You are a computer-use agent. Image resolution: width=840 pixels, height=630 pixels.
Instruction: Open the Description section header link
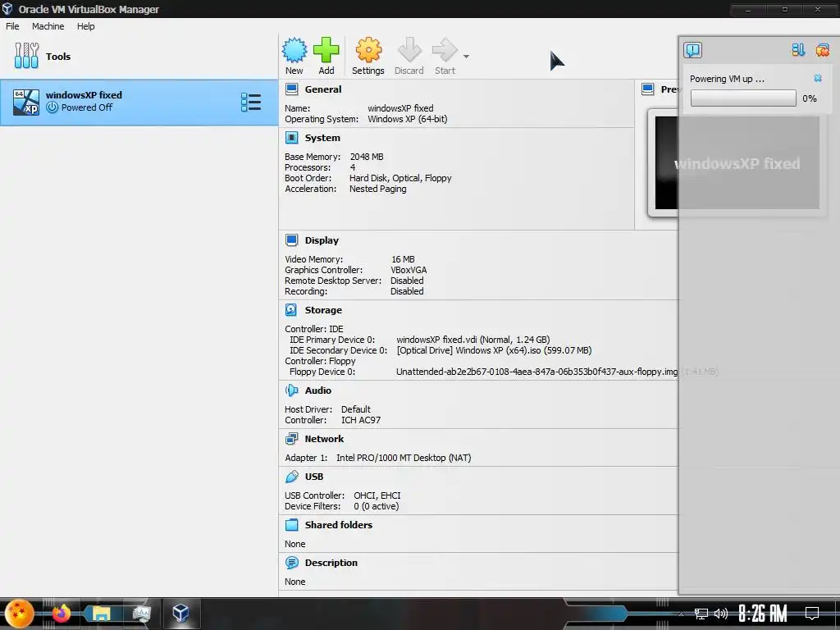331,563
